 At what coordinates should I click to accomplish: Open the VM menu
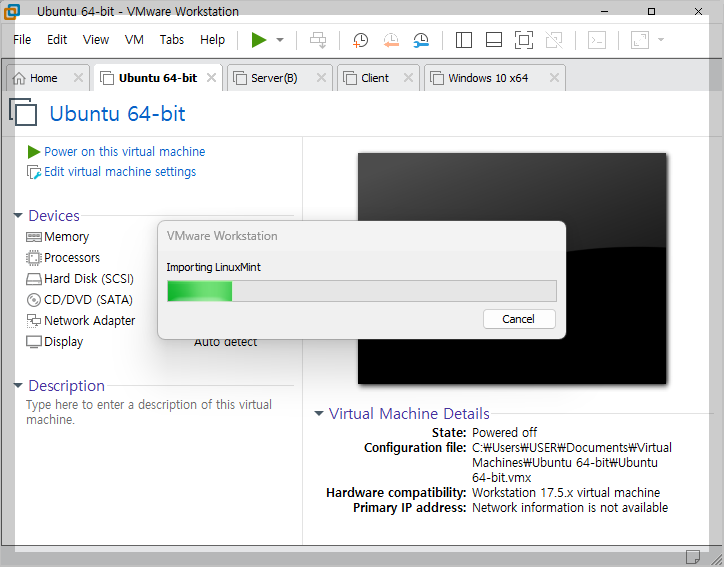pos(134,40)
